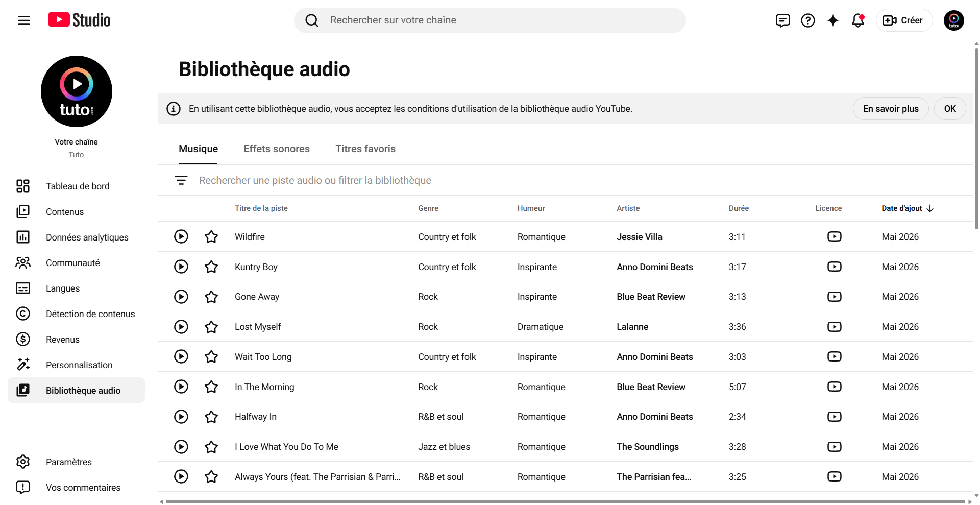The width and height of the screenshot is (980, 505).
Task: Open the help question mark icon
Action: click(807, 20)
